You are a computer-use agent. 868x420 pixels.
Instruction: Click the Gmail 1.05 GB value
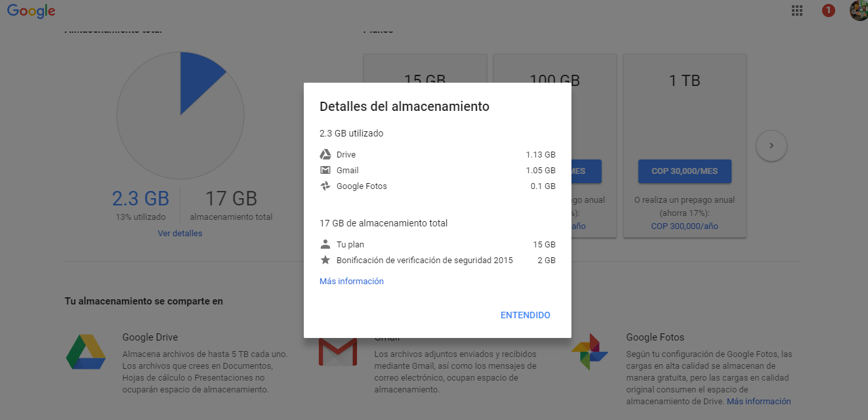click(x=541, y=171)
